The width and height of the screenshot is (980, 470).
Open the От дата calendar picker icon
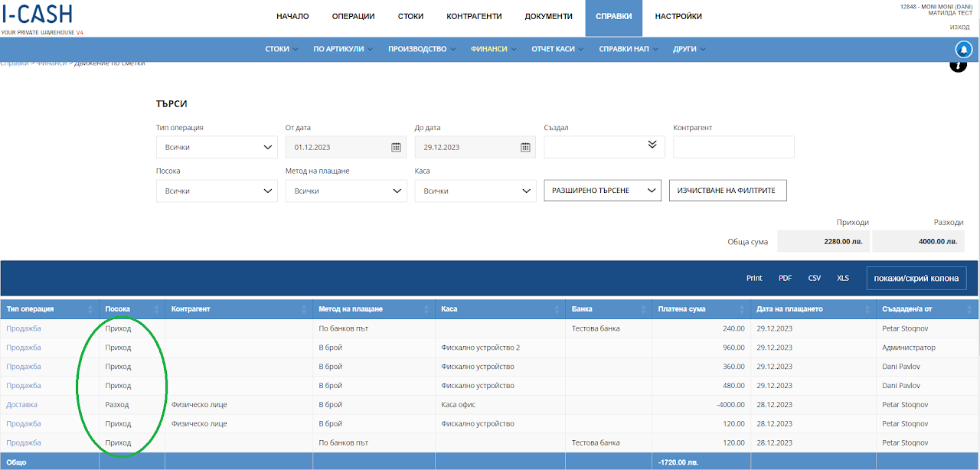(x=396, y=147)
